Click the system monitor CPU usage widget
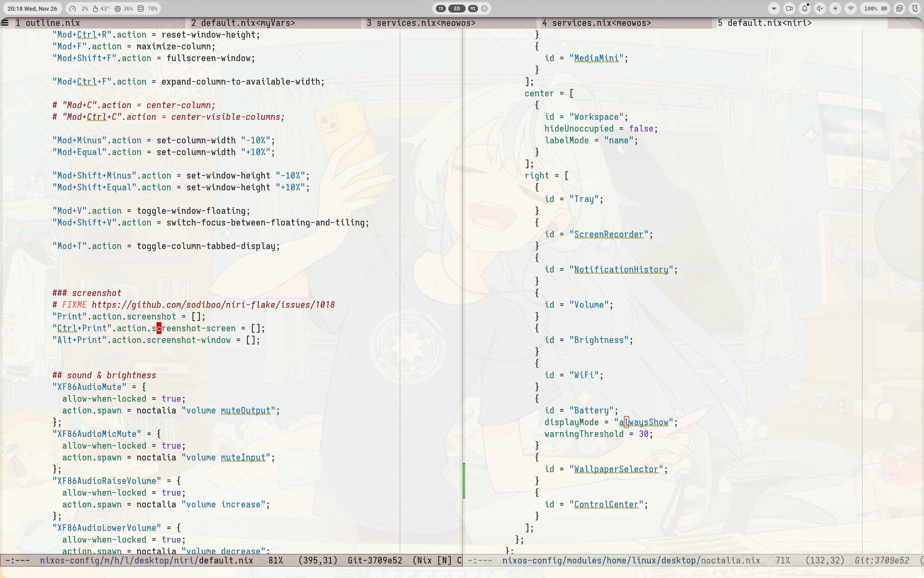The image size is (924, 578). click(x=78, y=8)
